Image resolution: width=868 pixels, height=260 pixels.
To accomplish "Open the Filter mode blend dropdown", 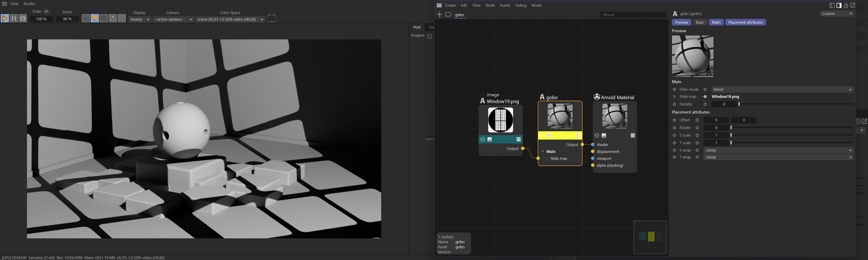I will coord(782,90).
